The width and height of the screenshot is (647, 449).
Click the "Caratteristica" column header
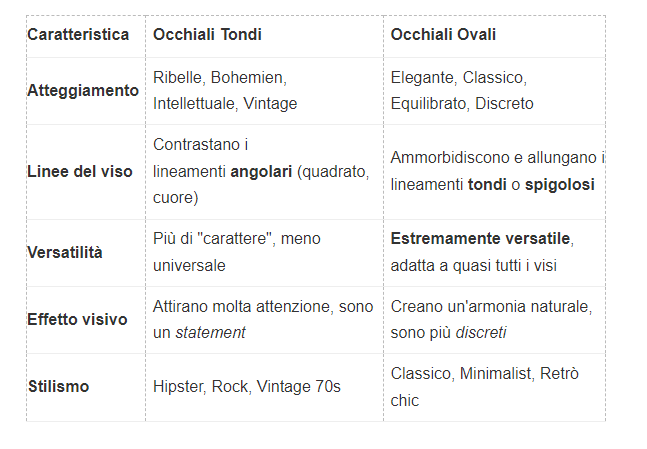click(x=78, y=35)
